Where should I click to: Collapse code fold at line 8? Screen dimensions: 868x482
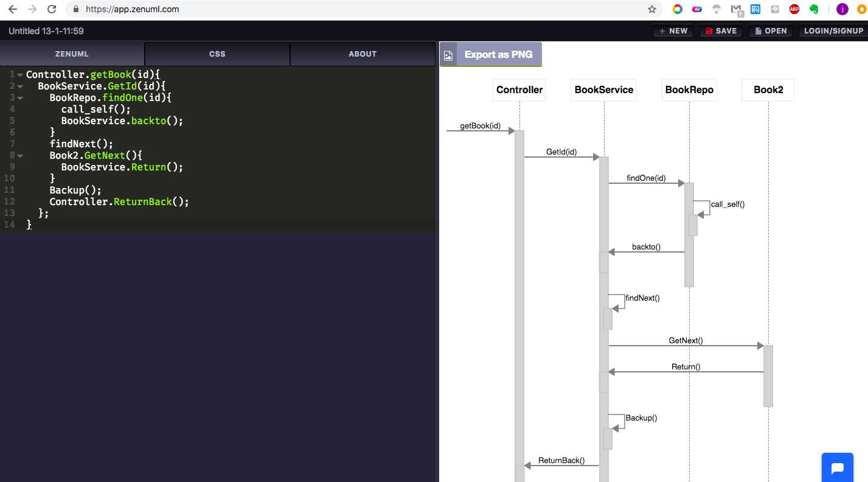[20, 156]
